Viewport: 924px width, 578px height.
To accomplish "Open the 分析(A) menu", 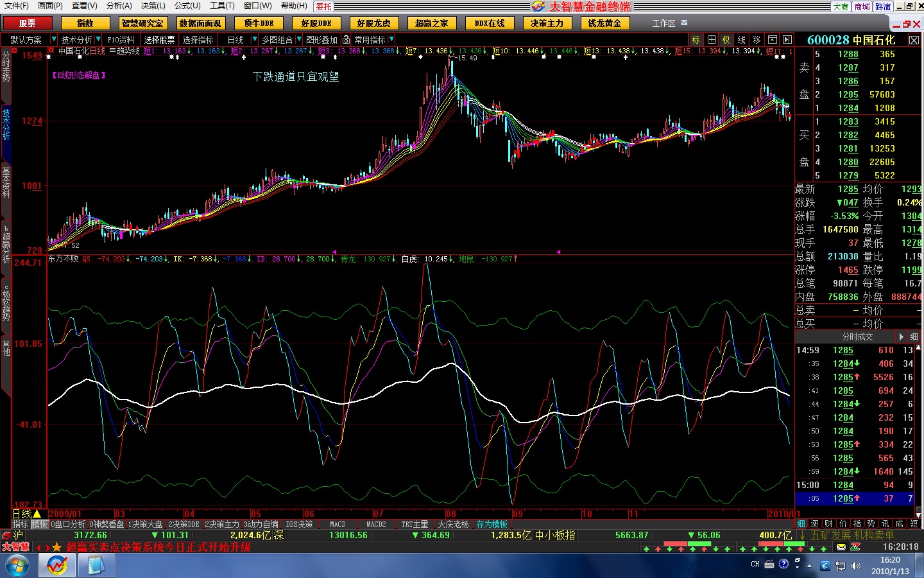I will click(119, 6).
